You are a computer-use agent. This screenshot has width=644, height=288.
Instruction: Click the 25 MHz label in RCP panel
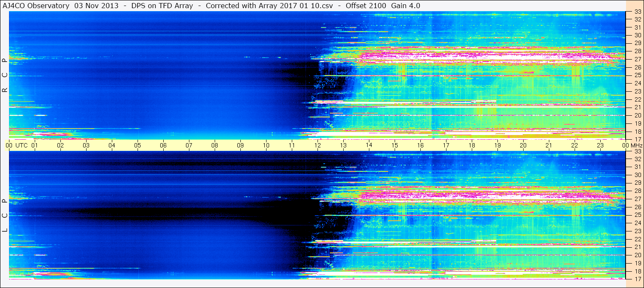pos(638,75)
